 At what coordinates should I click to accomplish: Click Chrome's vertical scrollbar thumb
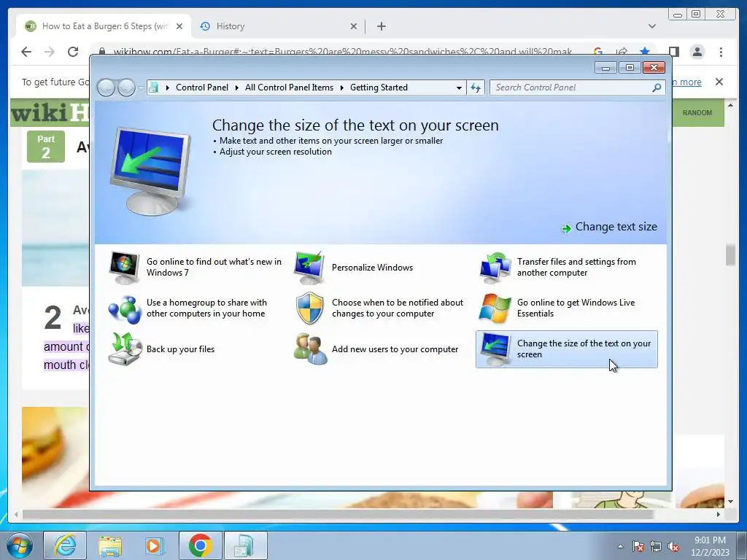tap(730, 254)
